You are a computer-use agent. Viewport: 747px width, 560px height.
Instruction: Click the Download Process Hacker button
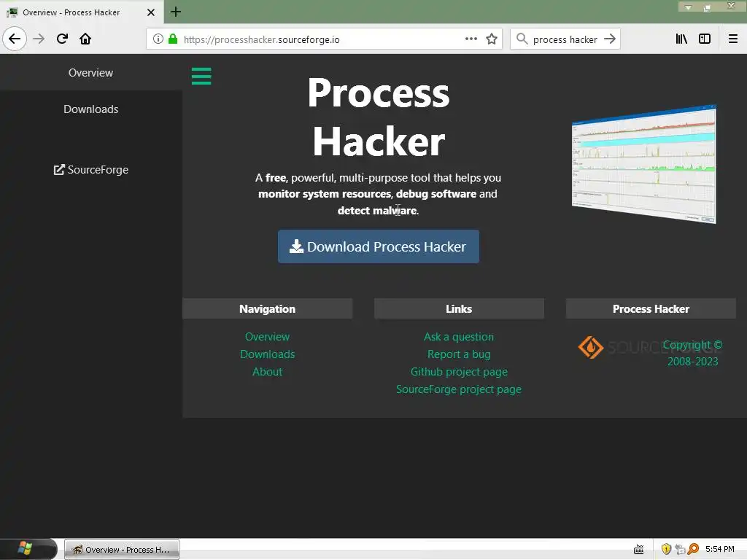click(x=379, y=246)
